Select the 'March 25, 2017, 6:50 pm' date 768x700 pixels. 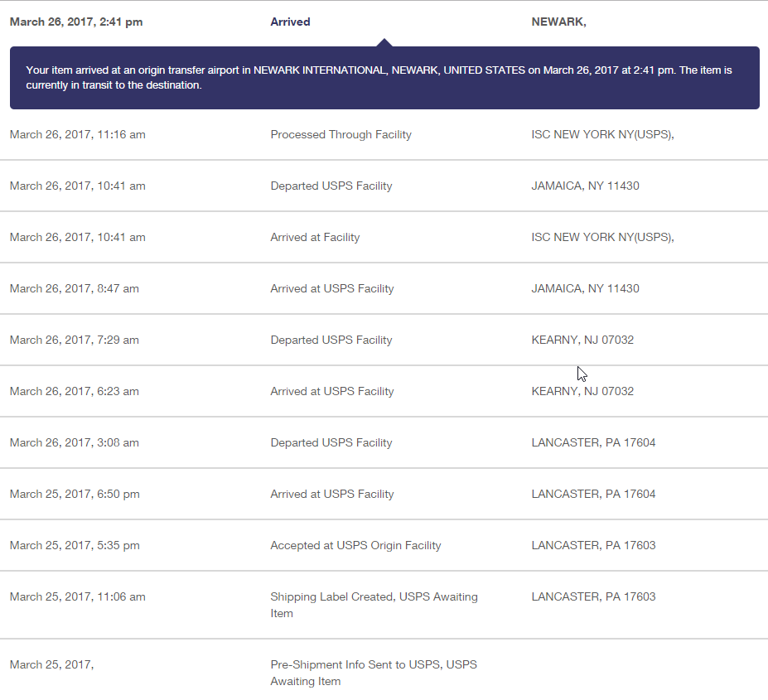click(75, 495)
